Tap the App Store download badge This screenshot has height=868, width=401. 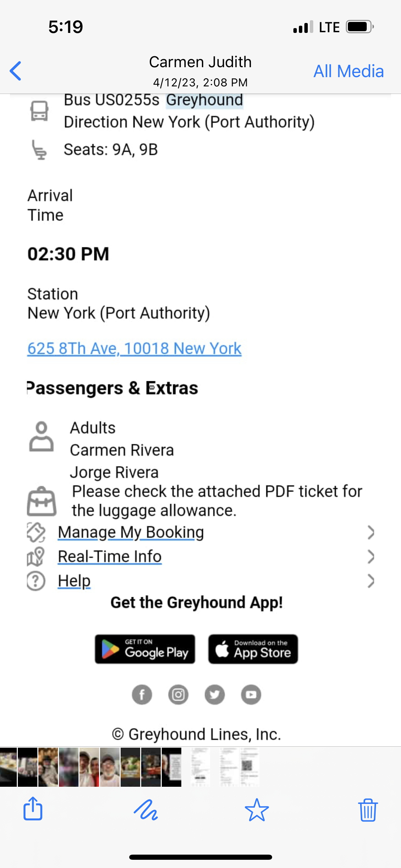pyautogui.click(x=253, y=649)
